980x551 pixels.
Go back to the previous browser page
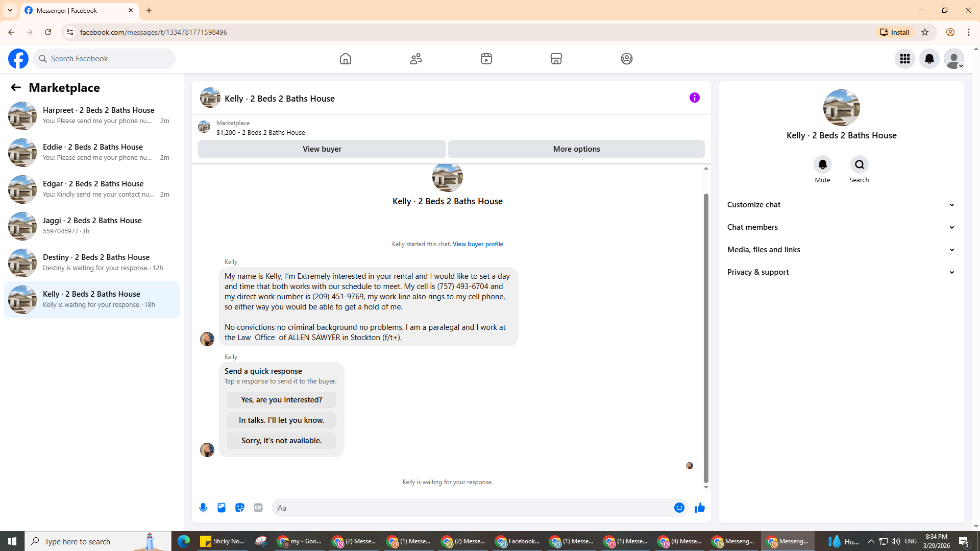pos(11,32)
